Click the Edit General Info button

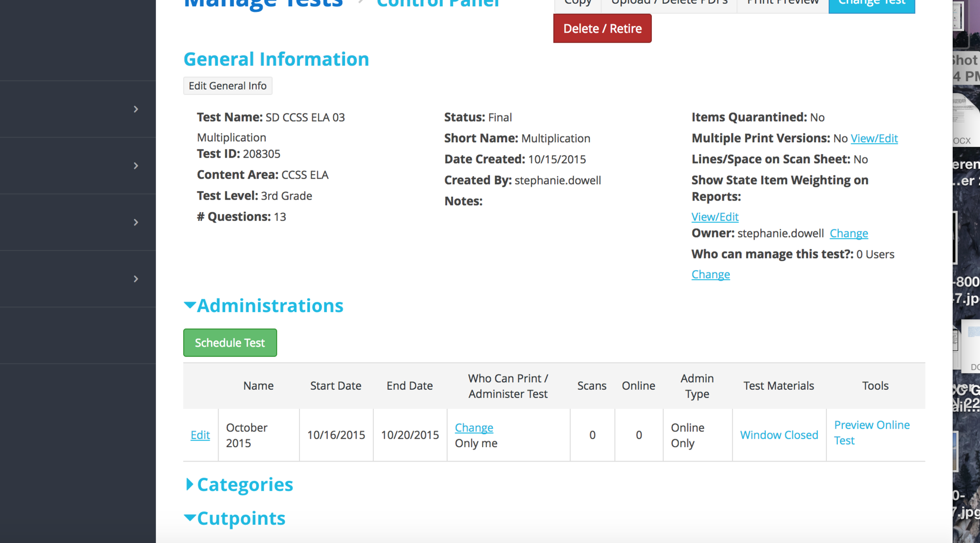pos(228,86)
